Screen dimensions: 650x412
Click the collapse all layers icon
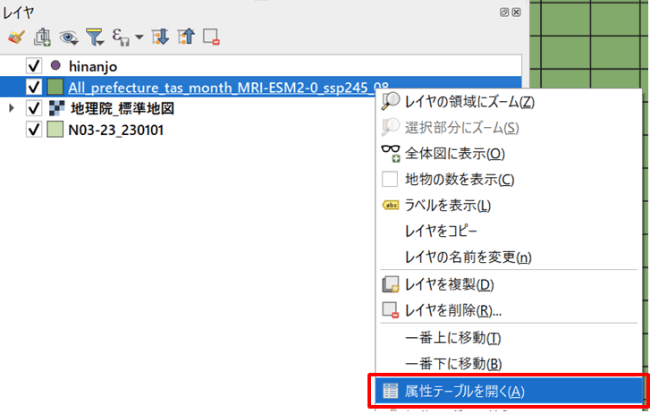pos(185,37)
